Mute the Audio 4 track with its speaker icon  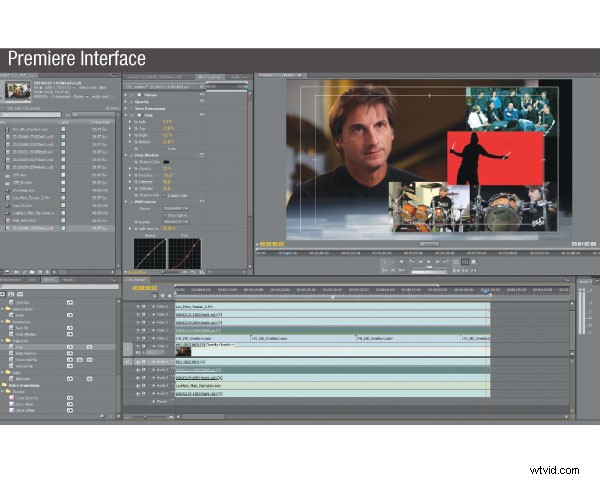pyautogui.click(x=138, y=385)
